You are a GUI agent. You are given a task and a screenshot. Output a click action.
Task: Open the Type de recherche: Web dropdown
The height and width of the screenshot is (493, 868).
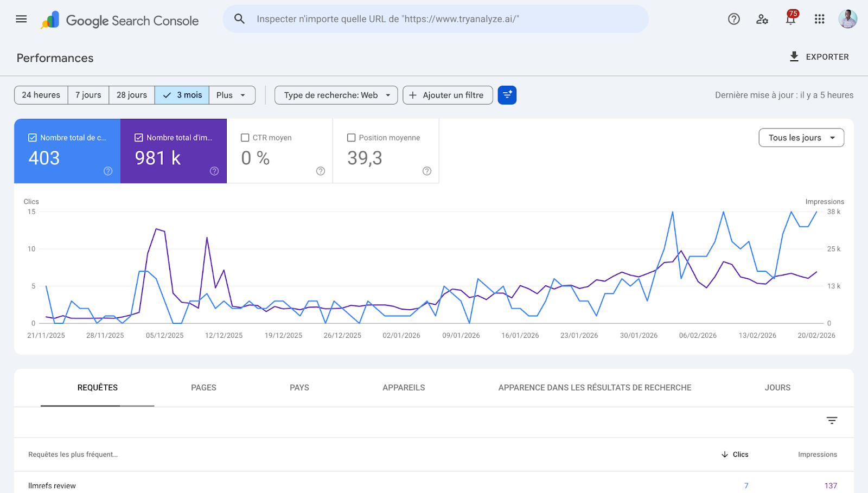[x=335, y=95]
